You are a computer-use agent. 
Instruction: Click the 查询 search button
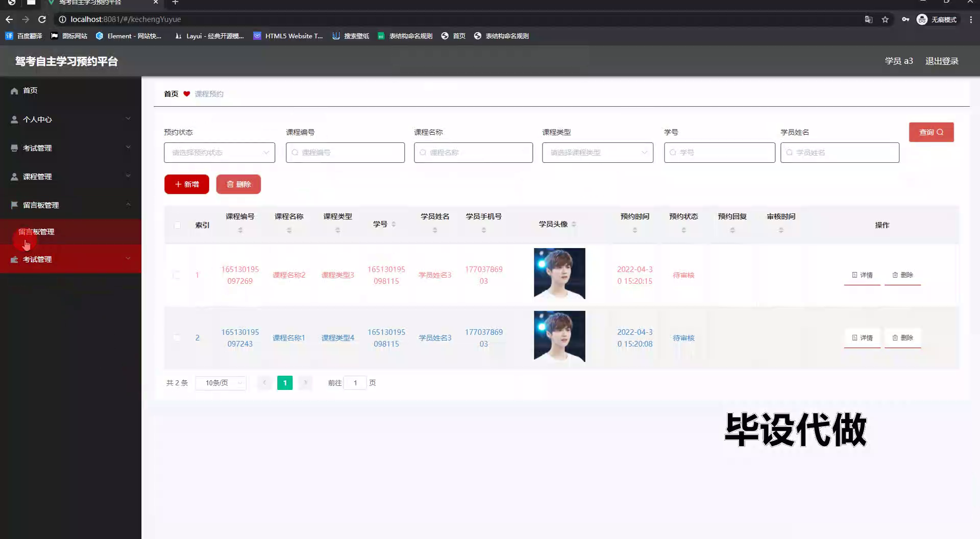pos(931,132)
